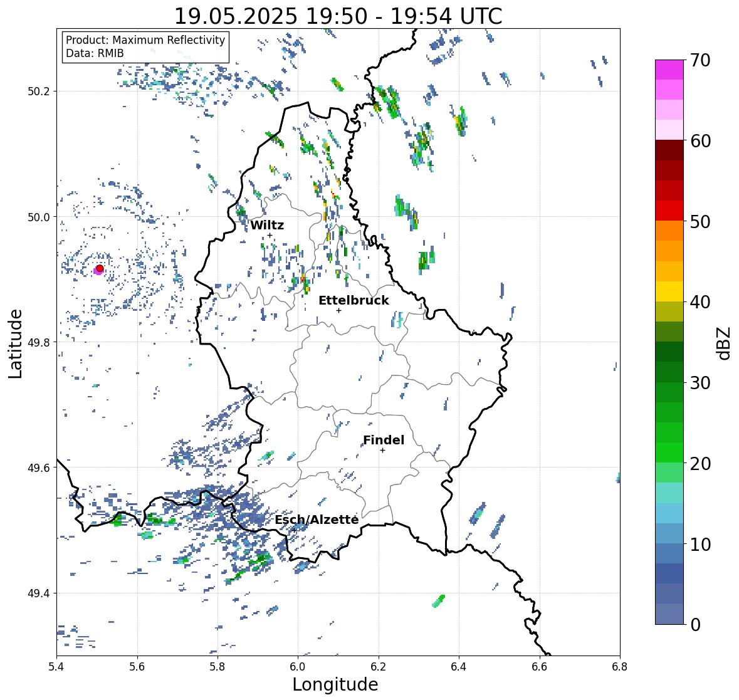This screenshot has width=739, height=700.
Task: Click the Latitude axis label
Action: coord(15,343)
